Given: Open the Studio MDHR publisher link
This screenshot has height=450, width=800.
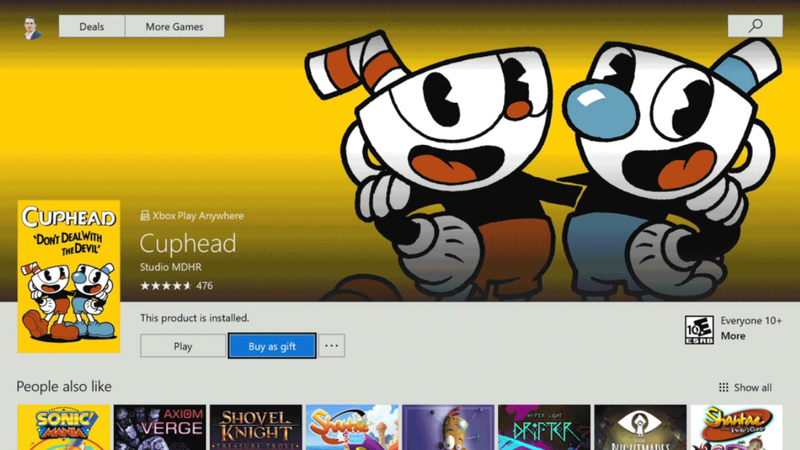Looking at the screenshot, I should (171, 267).
